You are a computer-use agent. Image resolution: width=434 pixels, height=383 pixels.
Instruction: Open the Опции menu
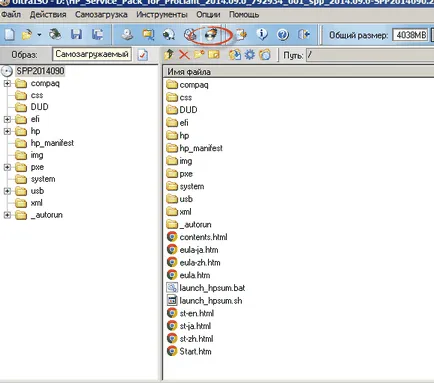(208, 15)
